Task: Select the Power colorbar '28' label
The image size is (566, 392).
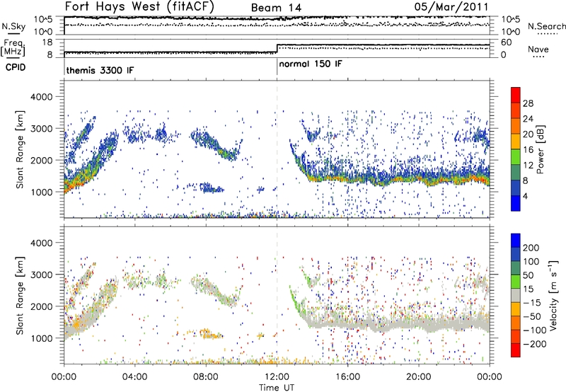Action: (528, 103)
